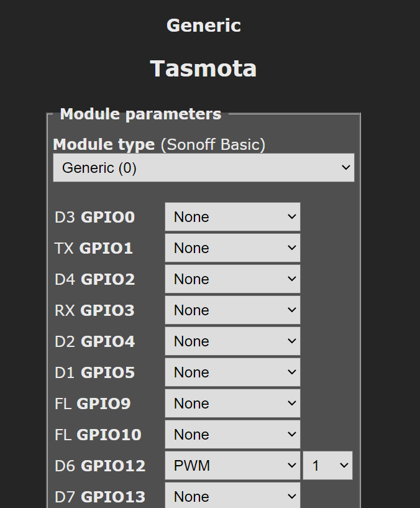Screen dimensions: 420x508
Task: Expand the D3 GPIO0 function dropdown
Action: click(x=232, y=217)
